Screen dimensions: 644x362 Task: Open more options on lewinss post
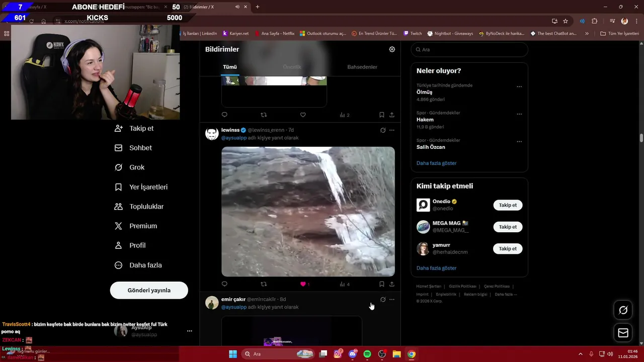coord(392,130)
